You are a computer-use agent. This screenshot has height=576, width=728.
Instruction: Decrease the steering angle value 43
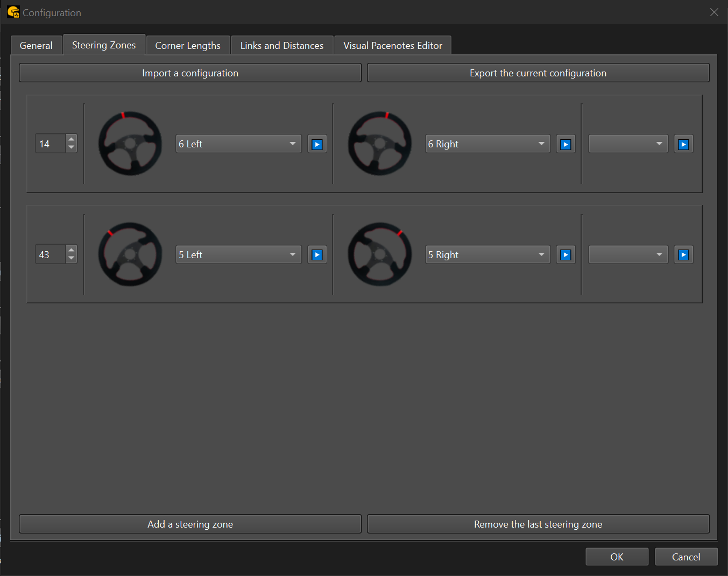pyautogui.click(x=72, y=259)
